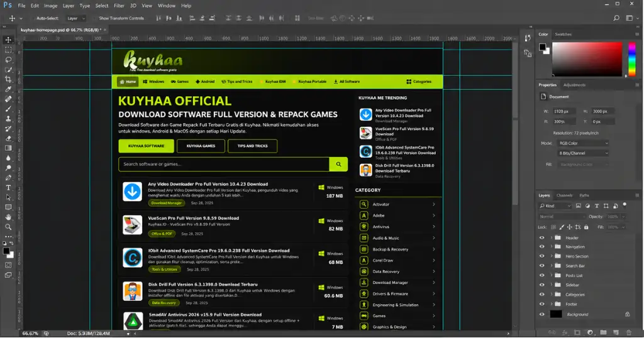Image resolution: width=644 pixels, height=338 pixels.
Task: Expand the Navigation group chevron
Action: click(551, 246)
